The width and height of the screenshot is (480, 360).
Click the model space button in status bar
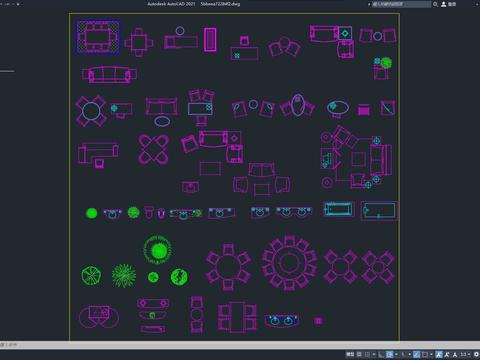(350, 354)
